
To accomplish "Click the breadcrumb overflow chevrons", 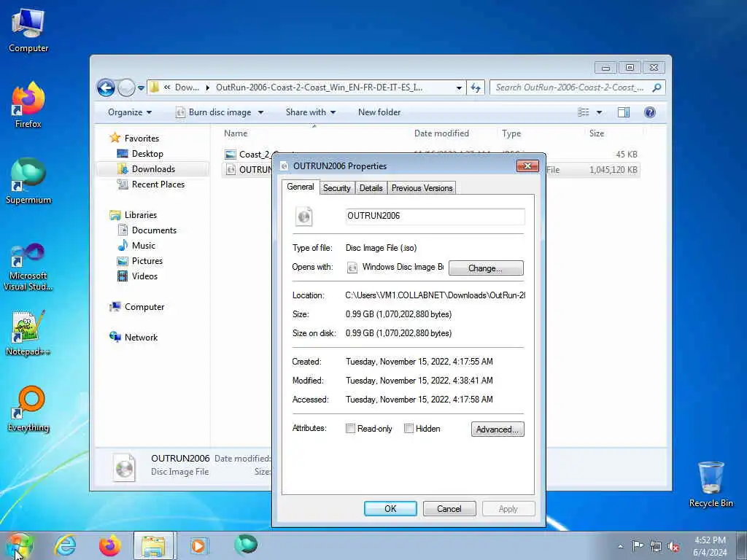I will [x=167, y=87].
